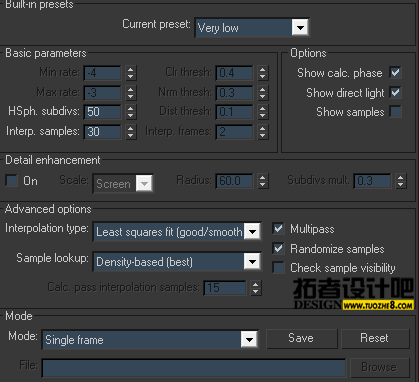The width and height of the screenshot is (419, 382).
Task: Open the Current preset dropdown
Action: pos(252,27)
